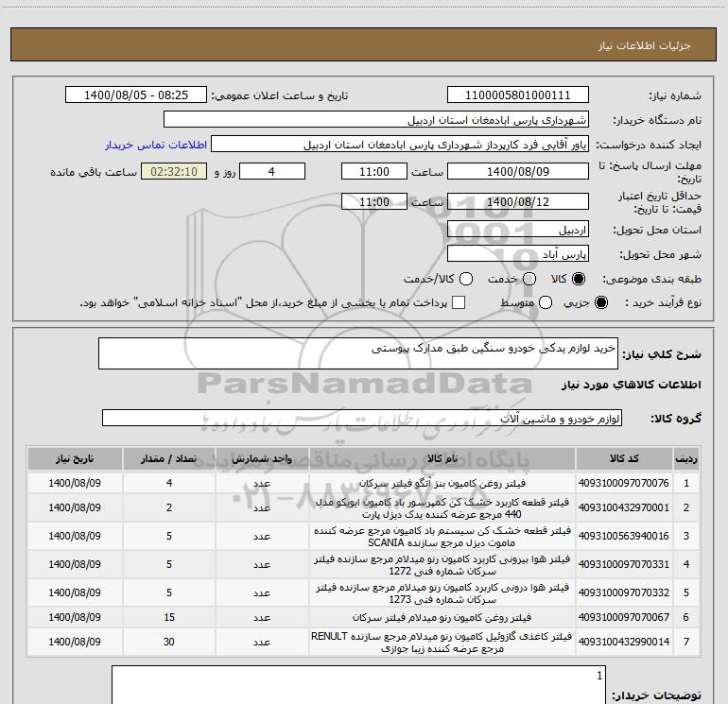Viewport: 728px width, 704px height.
Task: Click item code 409310043297 0001 in row 2
Action: pos(624,507)
